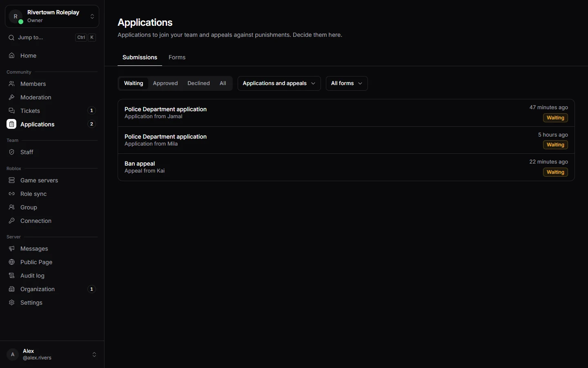Open the Applications and appeals dropdown
The width and height of the screenshot is (588, 368).
click(279, 83)
